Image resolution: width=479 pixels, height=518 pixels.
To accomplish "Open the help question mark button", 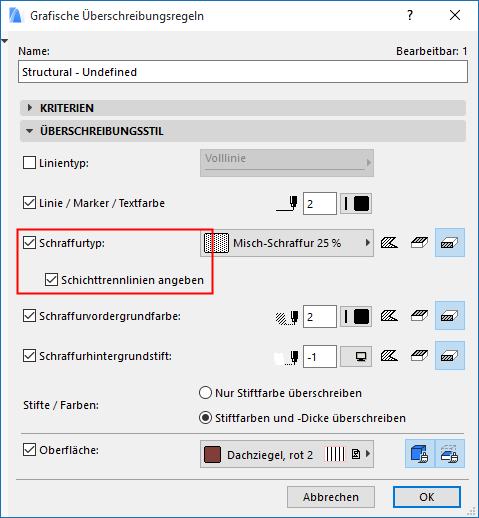I will [410, 15].
